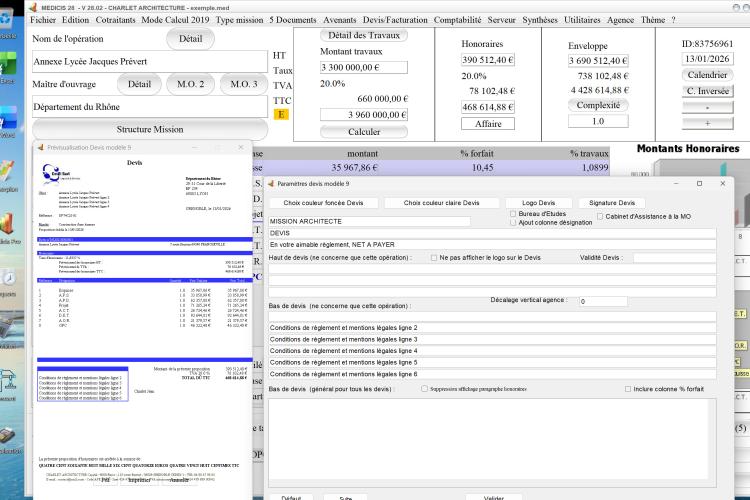Toggle Ne pas afficher le logo sur le Devis
The height and width of the screenshot is (500, 750).
[434, 257]
